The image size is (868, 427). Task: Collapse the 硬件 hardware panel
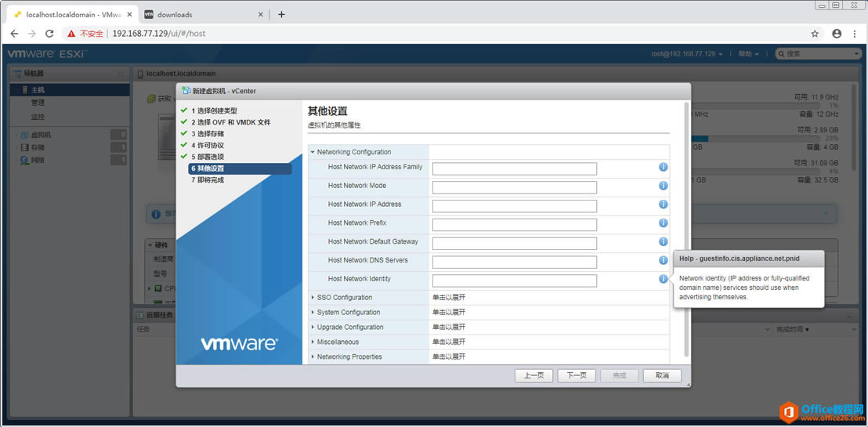(150, 244)
